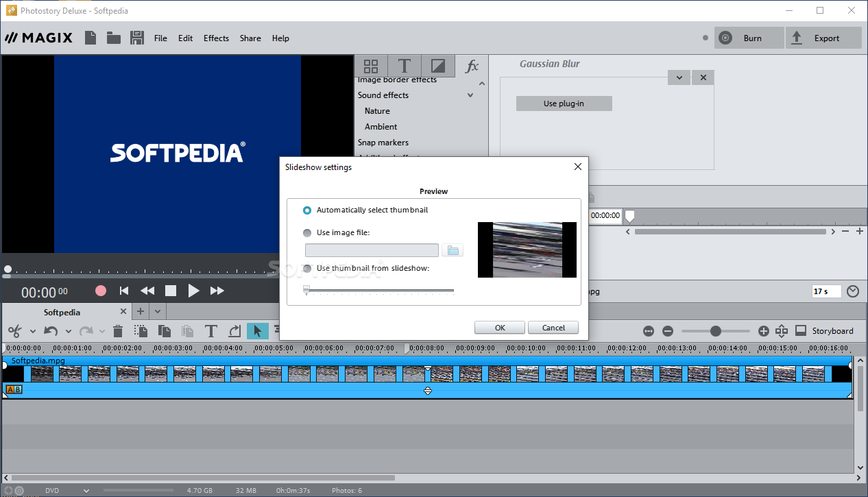Expand the scissors cut options dropdown

[x=33, y=331]
